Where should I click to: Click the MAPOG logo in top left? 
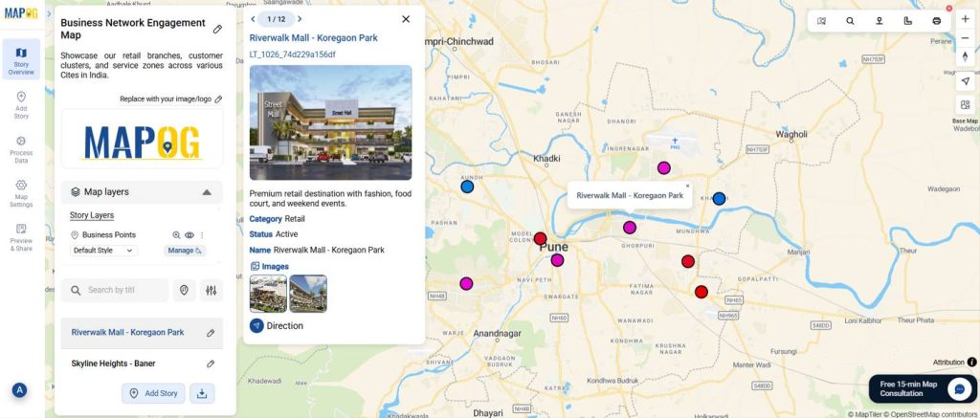(21, 13)
